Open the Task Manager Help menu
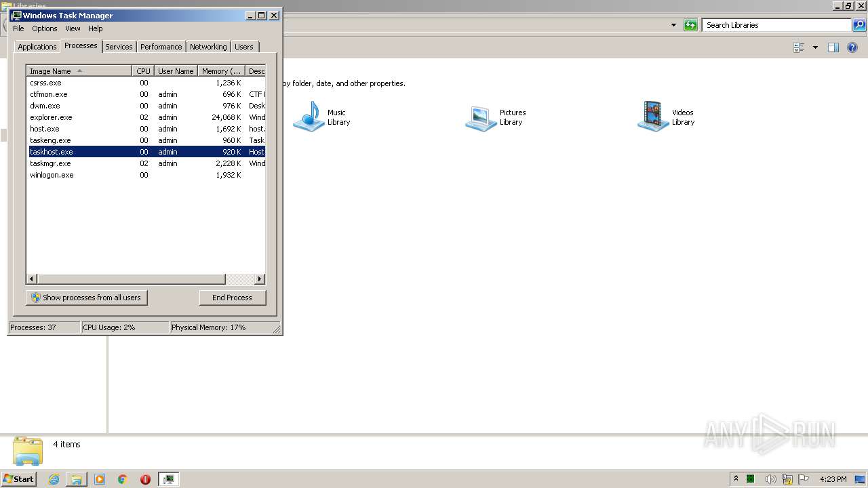 pyautogui.click(x=96, y=28)
